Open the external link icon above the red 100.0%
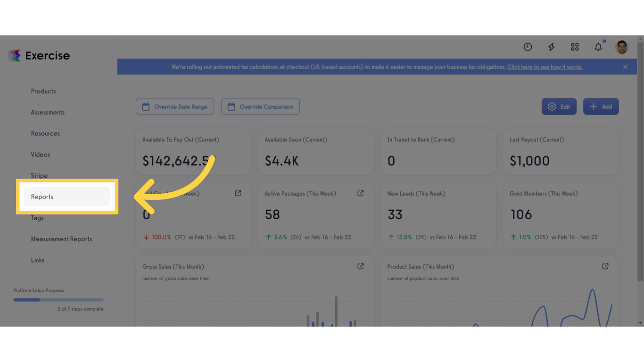This screenshot has width=644, height=362. point(238,193)
